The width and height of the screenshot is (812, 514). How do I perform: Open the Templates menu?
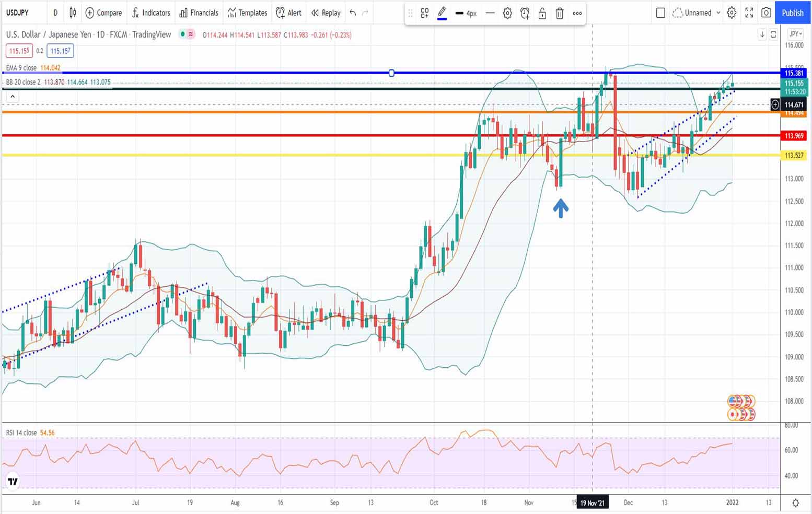(248, 13)
